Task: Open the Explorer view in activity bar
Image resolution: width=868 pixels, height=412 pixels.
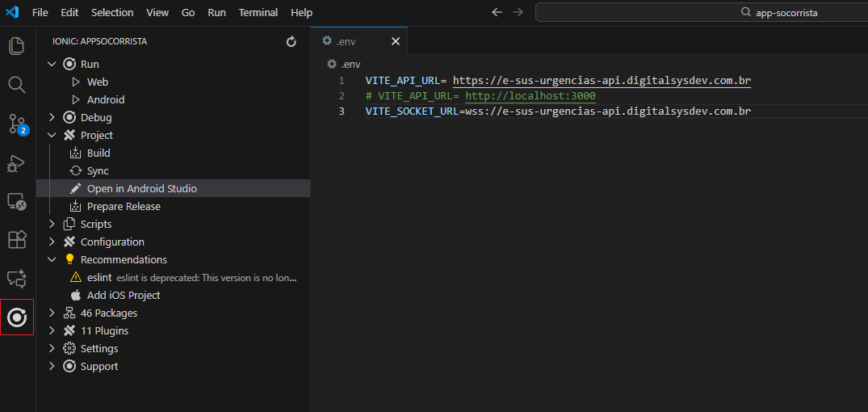Action: 17,46
